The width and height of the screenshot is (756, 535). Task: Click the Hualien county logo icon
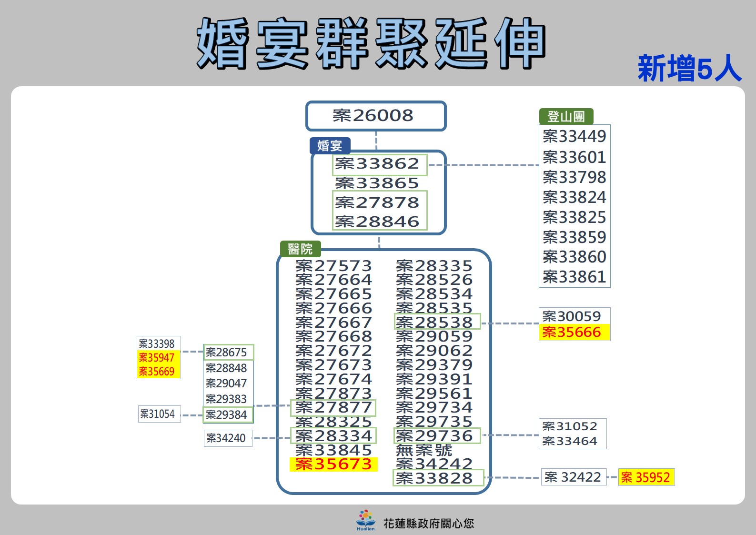365,520
